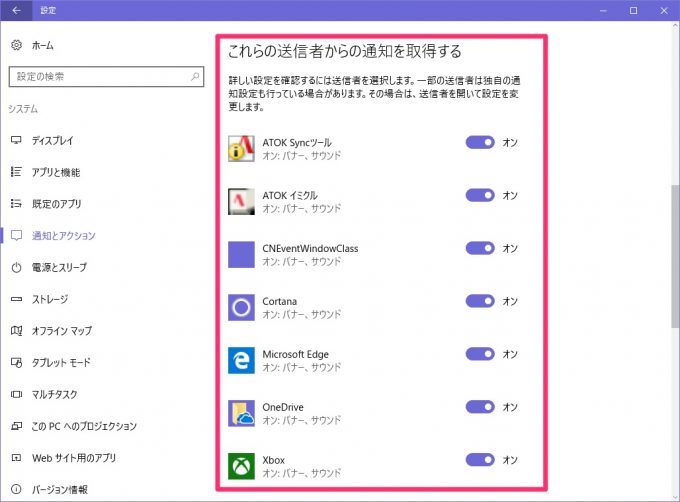Go to ストレージ settings page
Screen dimensions: 680x502
49,299
